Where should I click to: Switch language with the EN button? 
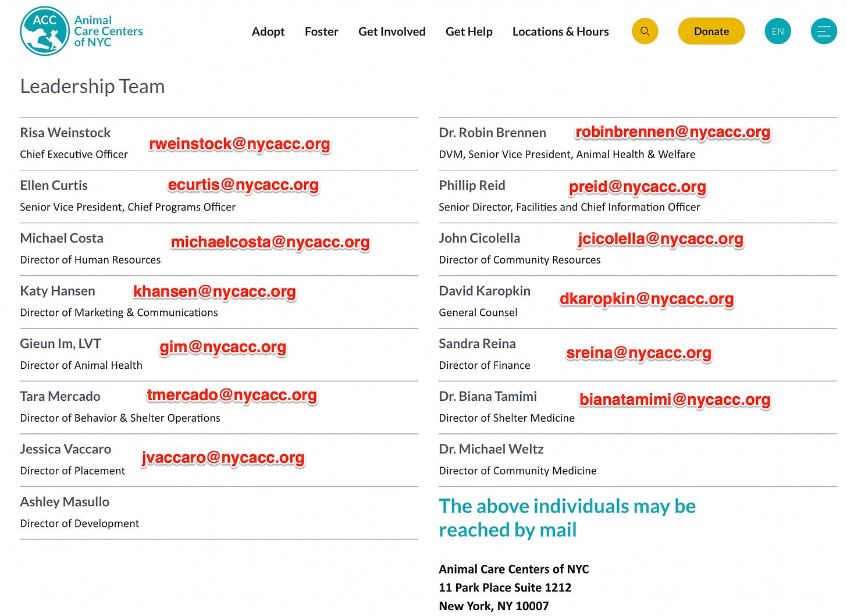[x=778, y=31]
